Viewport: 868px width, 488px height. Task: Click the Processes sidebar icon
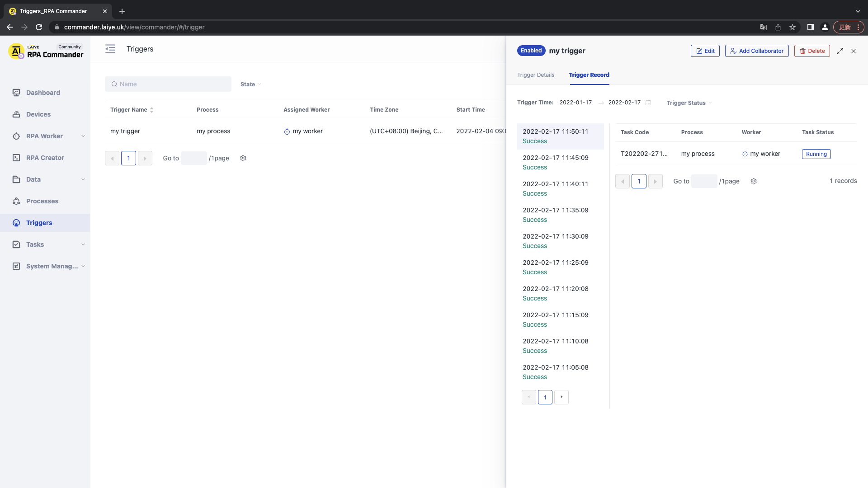17,201
